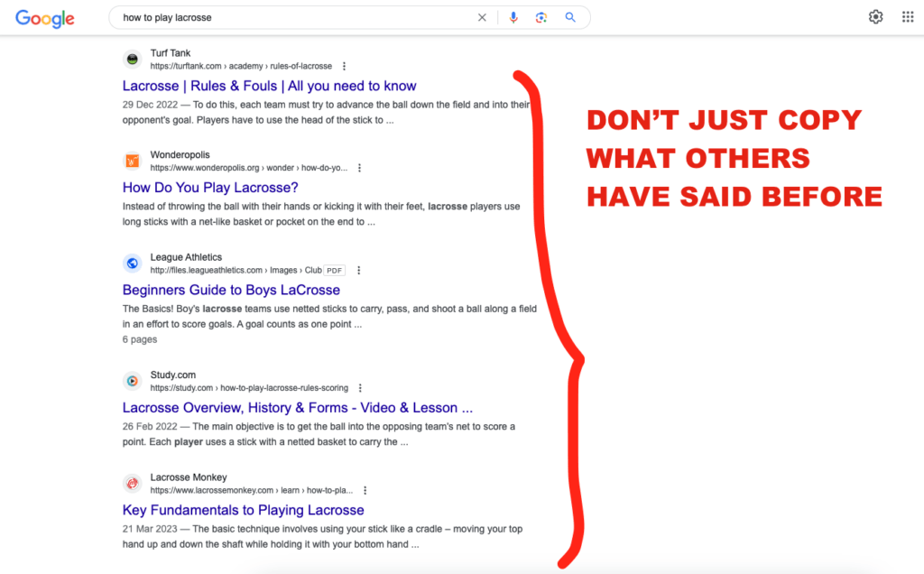924x574 pixels.
Task: Open Google Lens image search icon
Action: coord(541,18)
